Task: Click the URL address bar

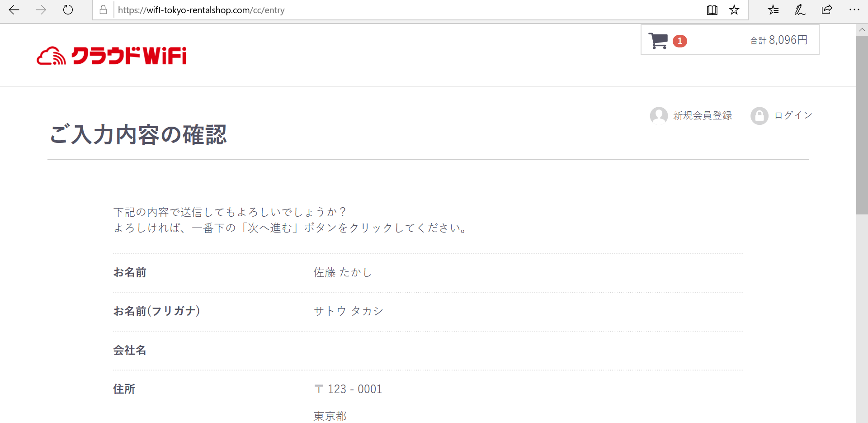Action: tap(407, 10)
